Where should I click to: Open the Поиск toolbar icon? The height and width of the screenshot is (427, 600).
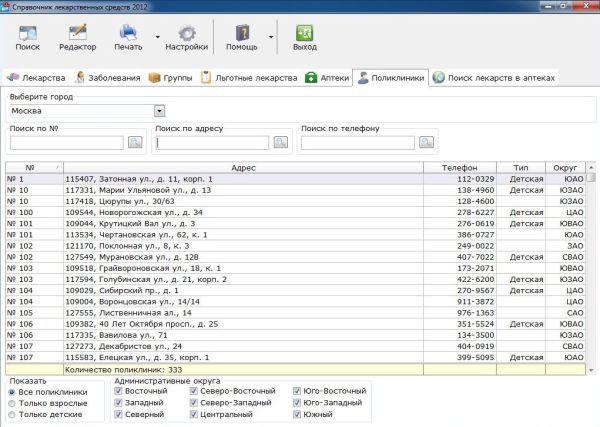28,38
